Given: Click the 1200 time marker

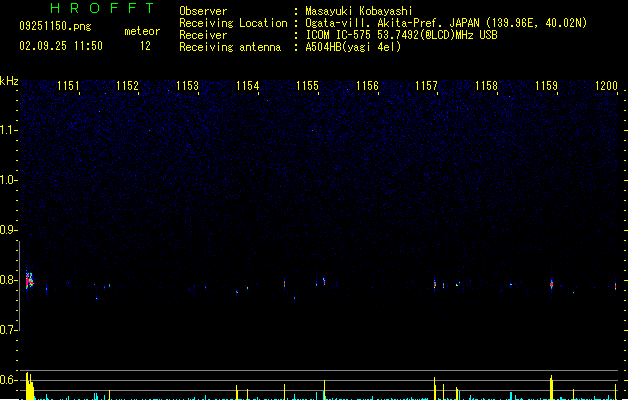Looking at the screenshot, I should pos(606,85).
